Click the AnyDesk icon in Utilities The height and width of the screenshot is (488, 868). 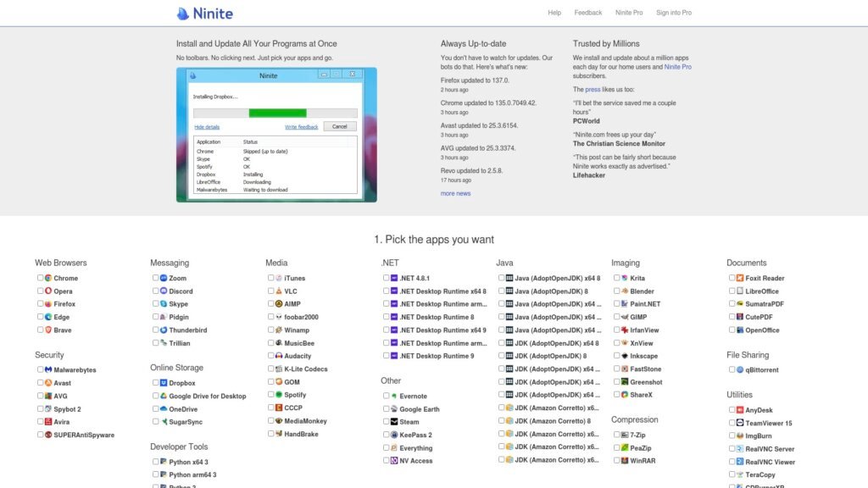[x=739, y=410]
